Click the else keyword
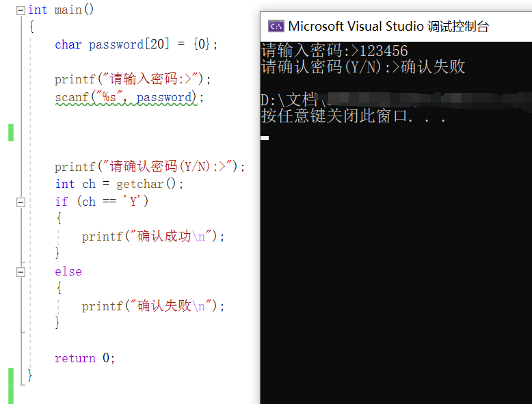Viewport: 532px width, 404px height. point(68,271)
